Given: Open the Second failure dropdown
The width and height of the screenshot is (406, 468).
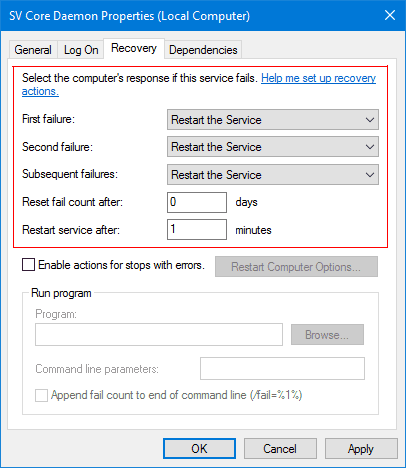Looking at the screenshot, I should point(273,147).
